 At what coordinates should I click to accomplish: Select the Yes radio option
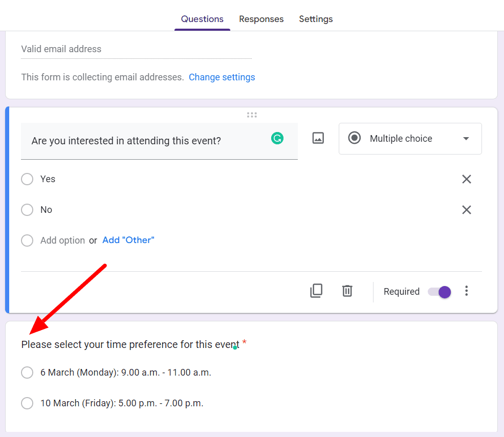tap(27, 179)
